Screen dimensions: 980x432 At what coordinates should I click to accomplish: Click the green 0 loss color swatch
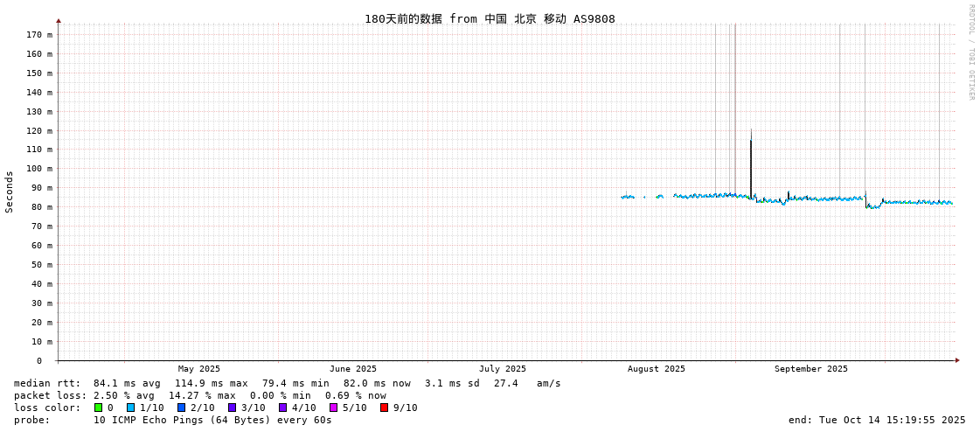pyautogui.click(x=99, y=408)
